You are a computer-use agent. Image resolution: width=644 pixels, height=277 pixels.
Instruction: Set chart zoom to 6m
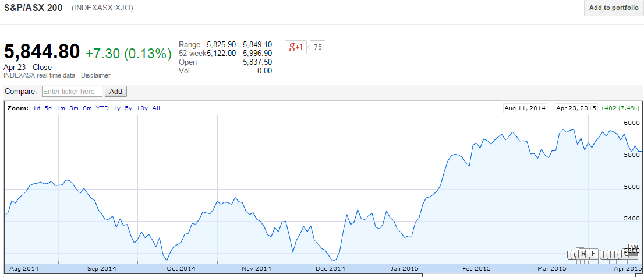[x=87, y=108]
